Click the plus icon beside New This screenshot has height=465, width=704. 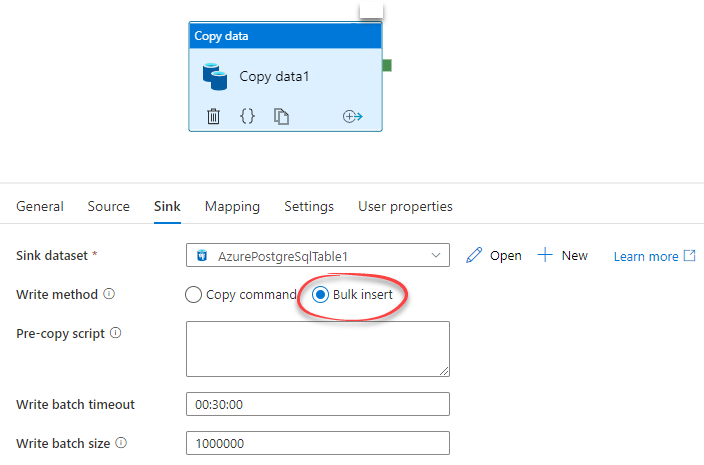pos(545,255)
